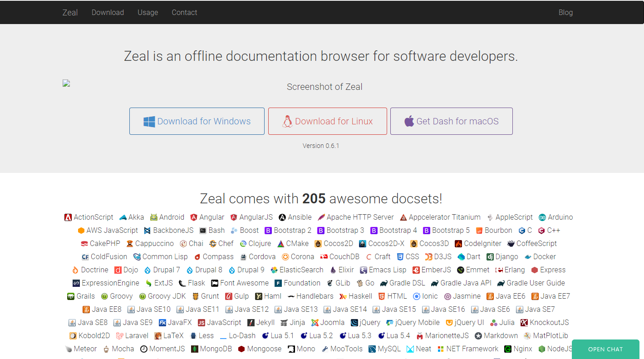Open the Download navigation item
Screen dimensions: 644x359
click(108, 12)
